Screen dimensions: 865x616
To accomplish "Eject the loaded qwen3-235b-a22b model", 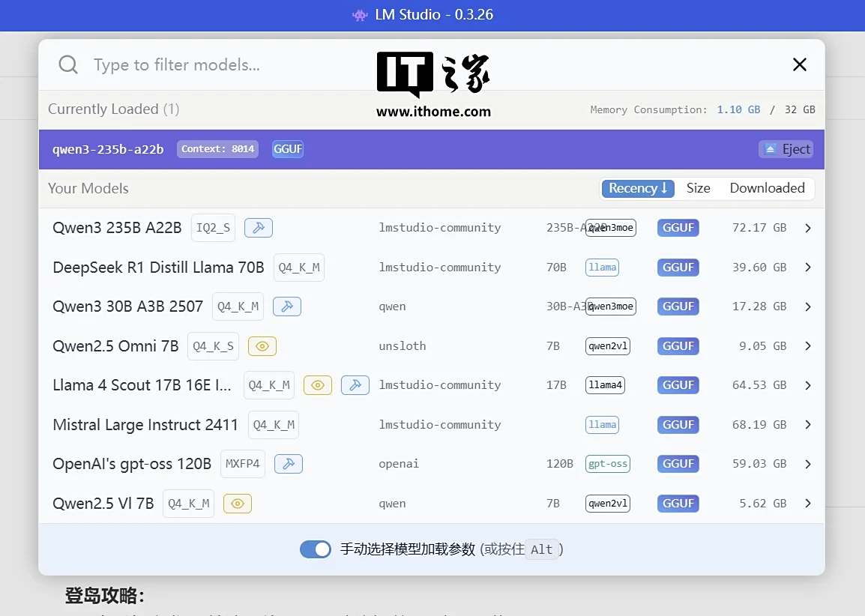I will pos(786,148).
